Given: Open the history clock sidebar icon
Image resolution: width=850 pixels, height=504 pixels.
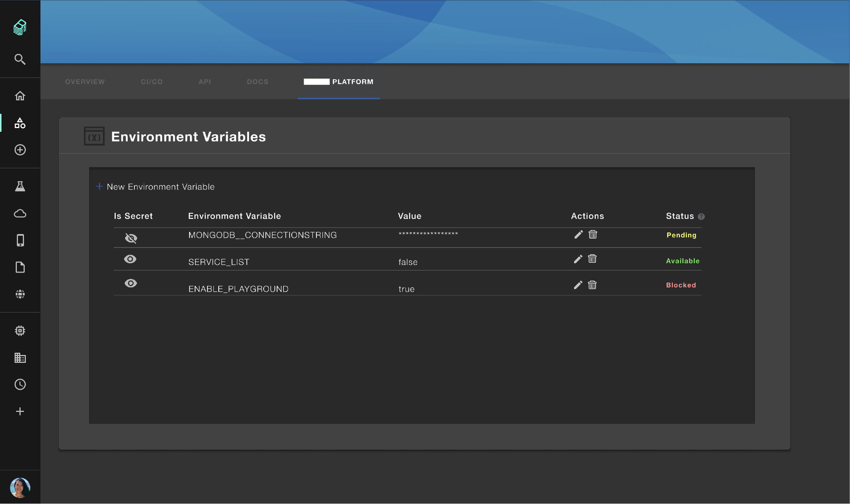Looking at the screenshot, I should click(x=20, y=385).
